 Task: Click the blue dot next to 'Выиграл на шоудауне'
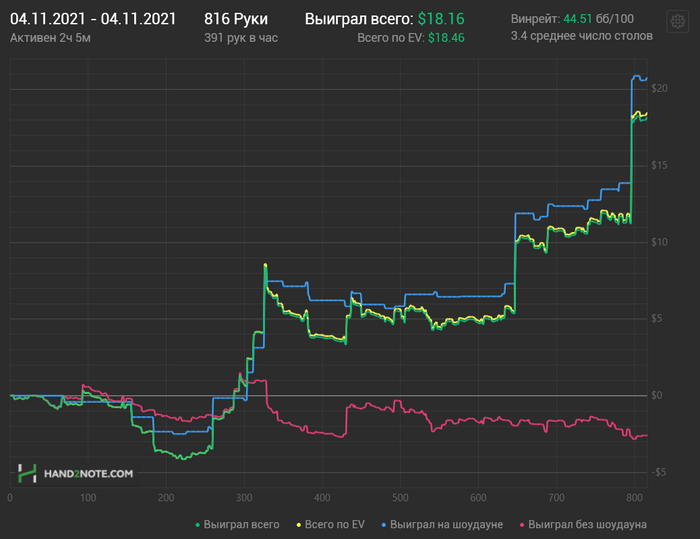(384, 525)
